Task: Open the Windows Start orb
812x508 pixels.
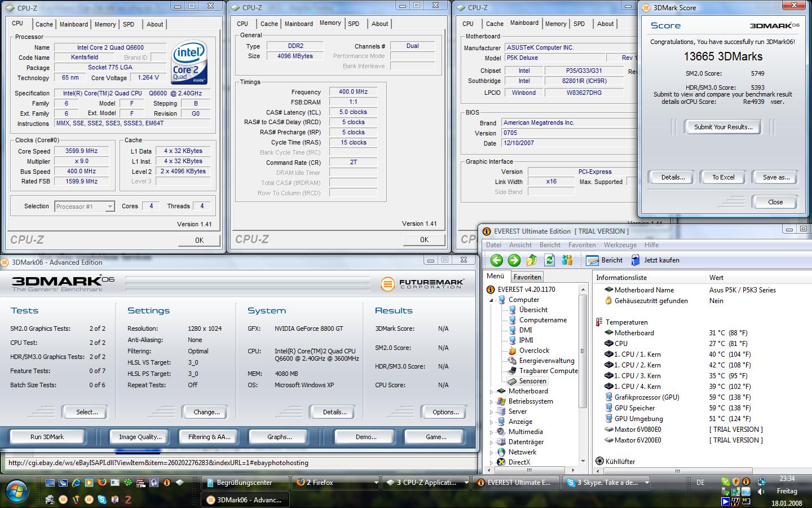Action: click(17, 489)
